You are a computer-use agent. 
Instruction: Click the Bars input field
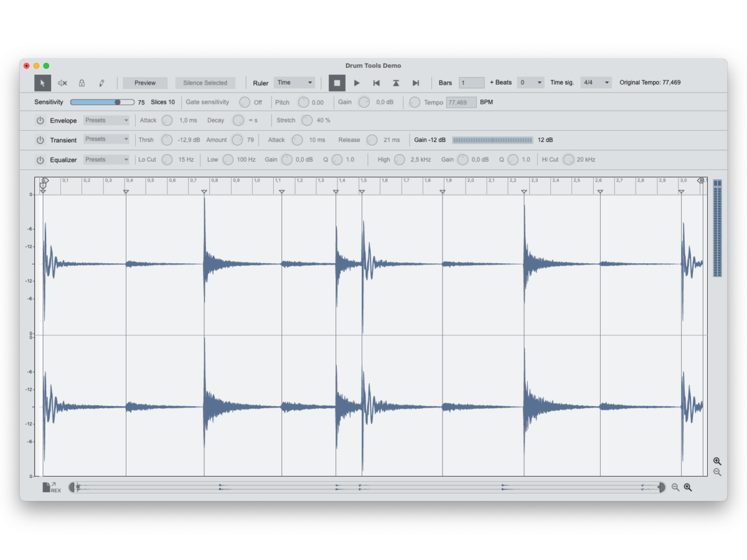pyautogui.click(x=471, y=83)
